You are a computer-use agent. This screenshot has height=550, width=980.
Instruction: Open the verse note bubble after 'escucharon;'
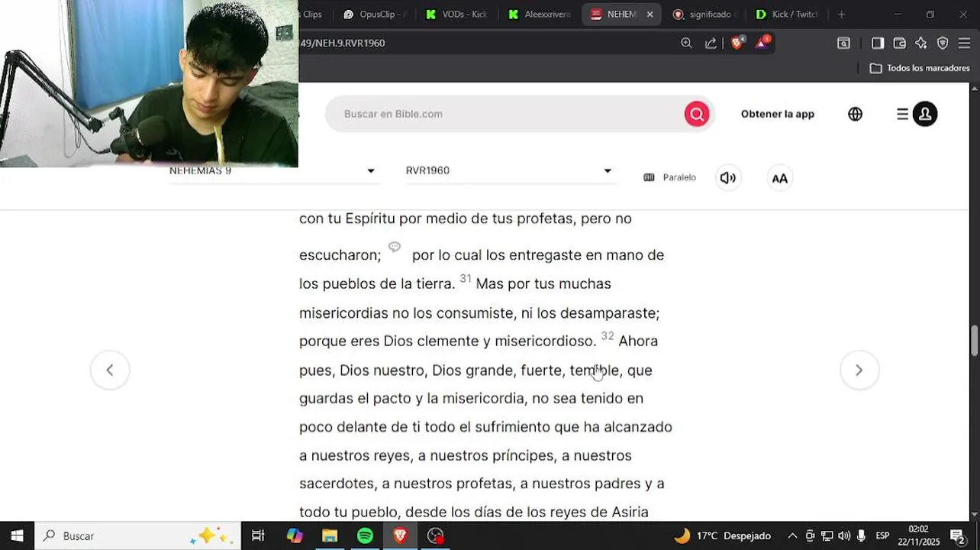(x=395, y=247)
